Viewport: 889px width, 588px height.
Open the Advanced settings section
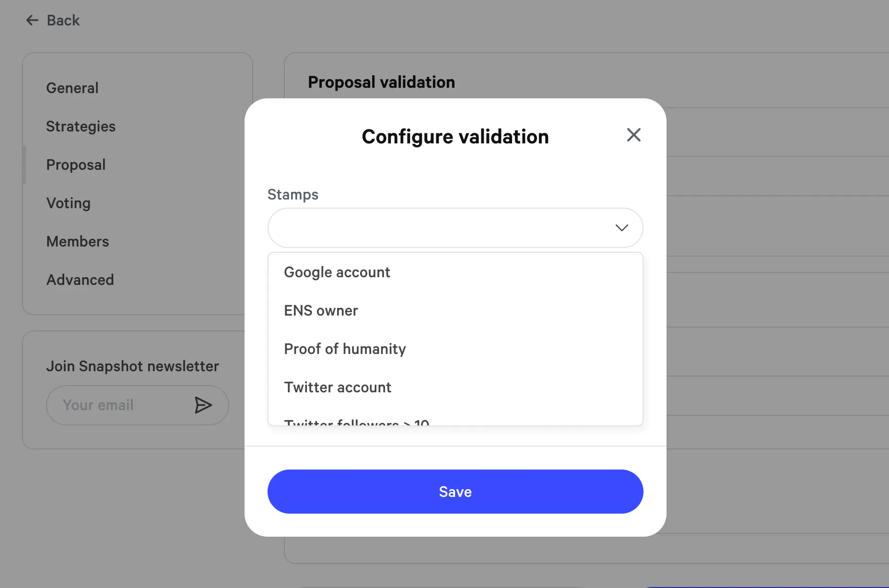click(80, 280)
